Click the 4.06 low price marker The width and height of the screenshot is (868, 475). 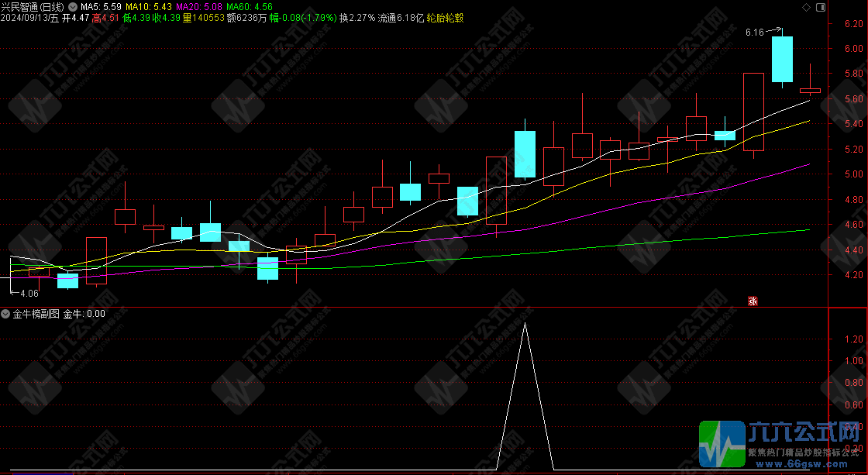click(x=29, y=294)
